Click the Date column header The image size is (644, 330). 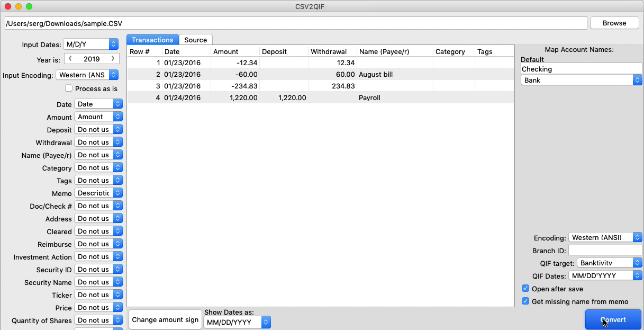click(186, 51)
